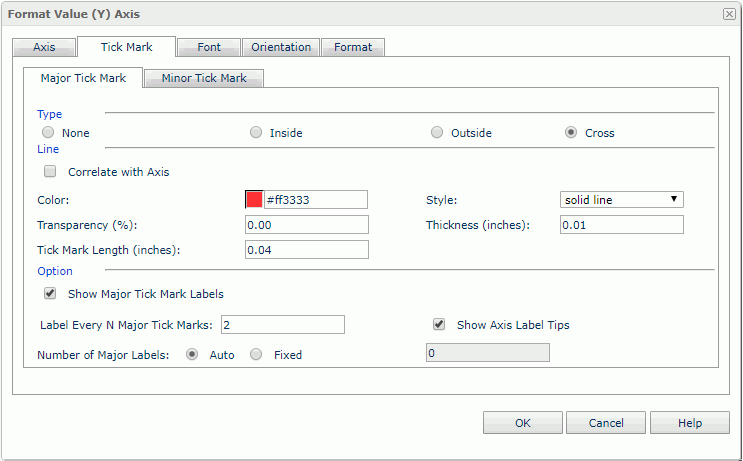Pick the Outside tick type option
This screenshot has height=461, width=743.
437,133
